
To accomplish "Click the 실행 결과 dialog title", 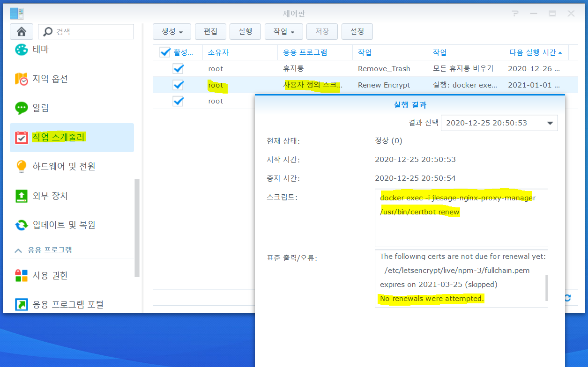I will (x=410, y=105).
